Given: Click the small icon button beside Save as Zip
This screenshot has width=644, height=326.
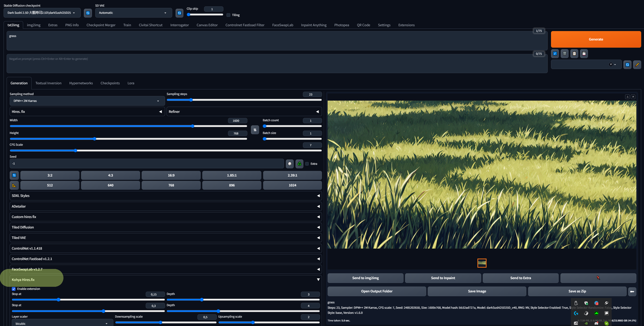Looking at the screenshot, I should pos(632,292).
